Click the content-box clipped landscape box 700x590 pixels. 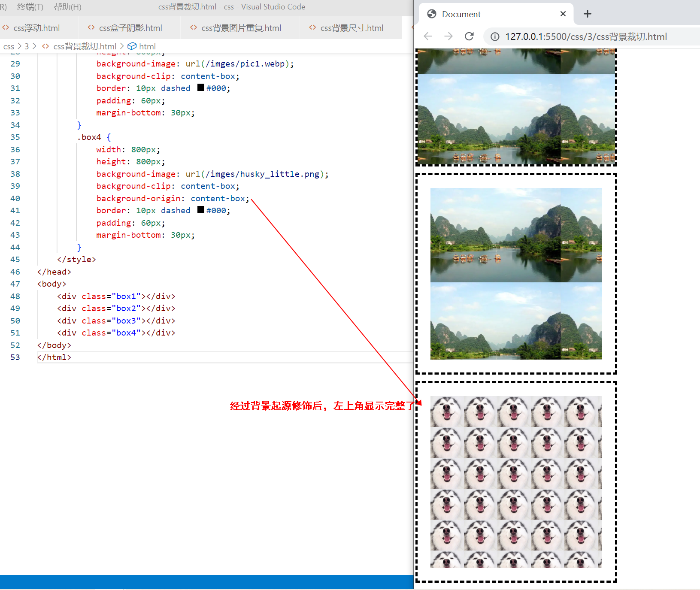point(516,274)
